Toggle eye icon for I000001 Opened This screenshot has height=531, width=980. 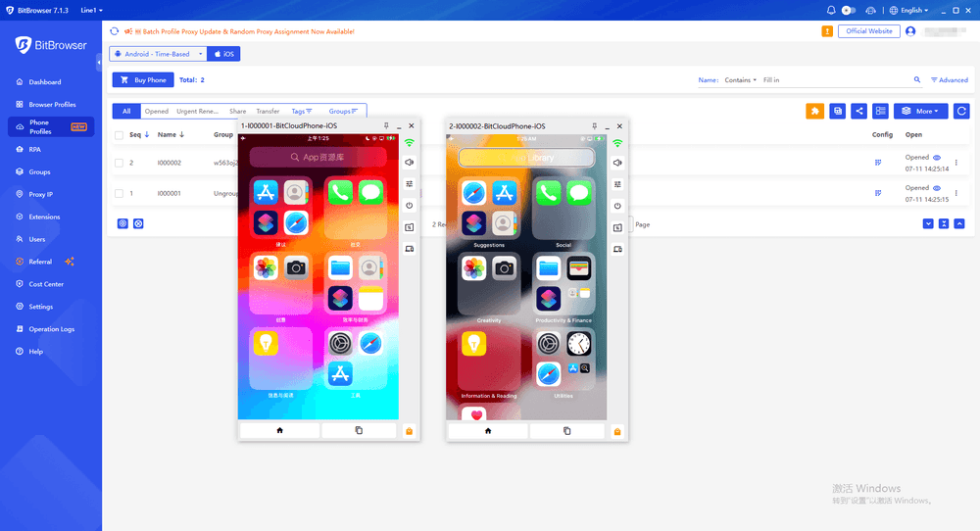pyautogui.click(x=937, y=188)
